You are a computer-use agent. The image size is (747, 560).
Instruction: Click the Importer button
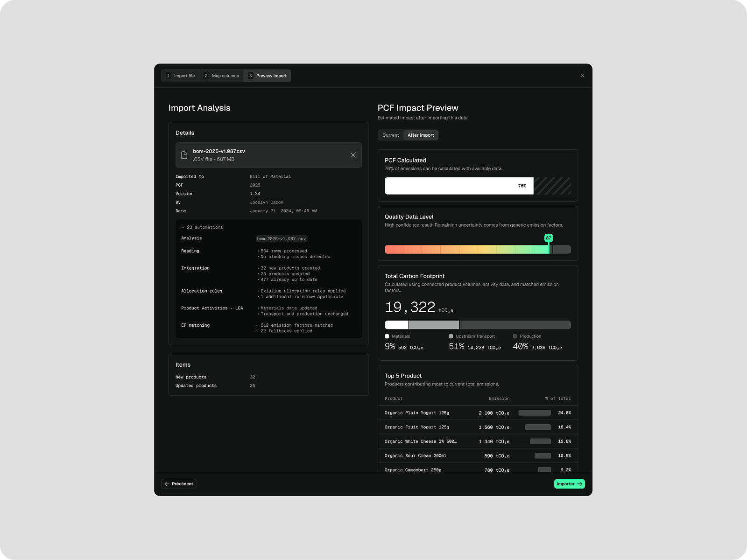click(x=569, y=484)
